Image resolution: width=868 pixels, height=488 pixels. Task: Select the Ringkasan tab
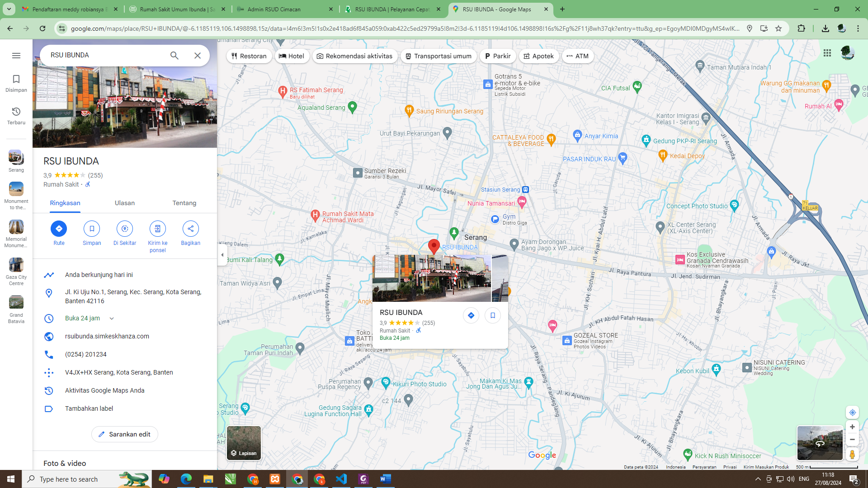[x=65, y=203]
